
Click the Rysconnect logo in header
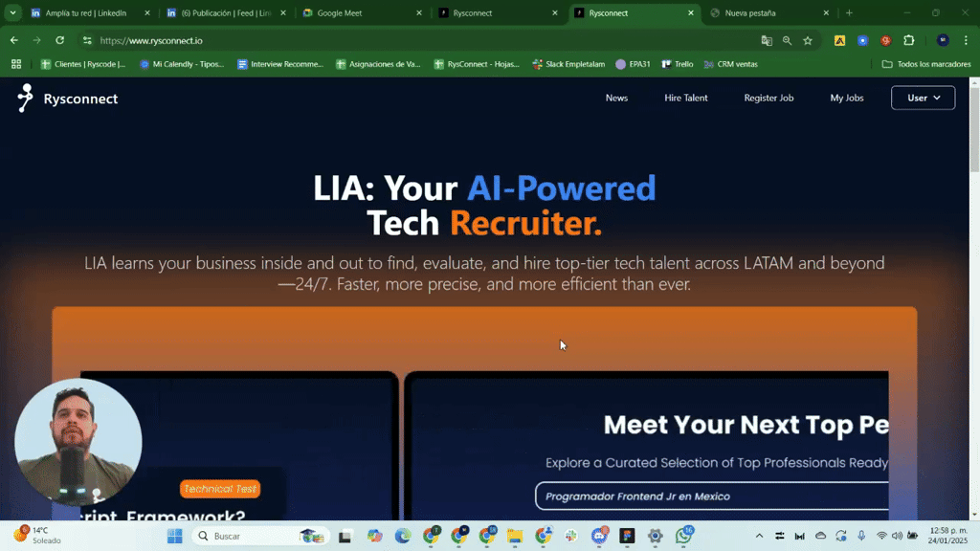(x=68, y=99)
